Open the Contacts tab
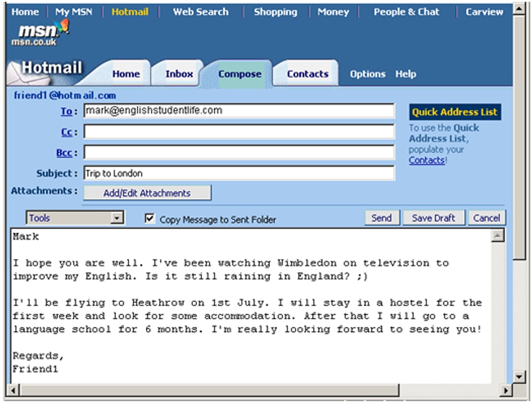 pos(307,74)
